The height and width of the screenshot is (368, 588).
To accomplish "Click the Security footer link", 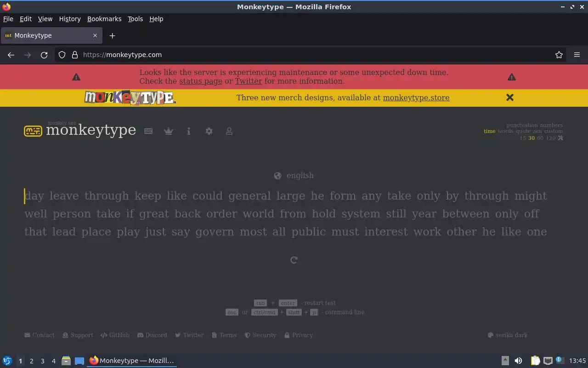I will pyautogui.click(x=260, y=335).
